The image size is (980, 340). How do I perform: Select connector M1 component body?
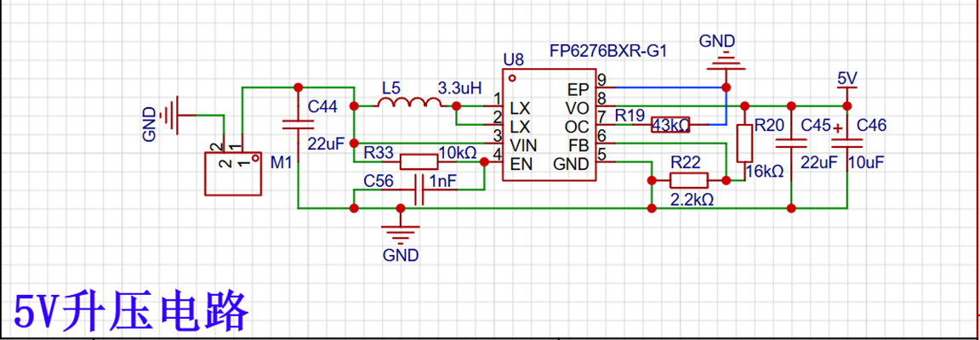click(x=233, y=173)
